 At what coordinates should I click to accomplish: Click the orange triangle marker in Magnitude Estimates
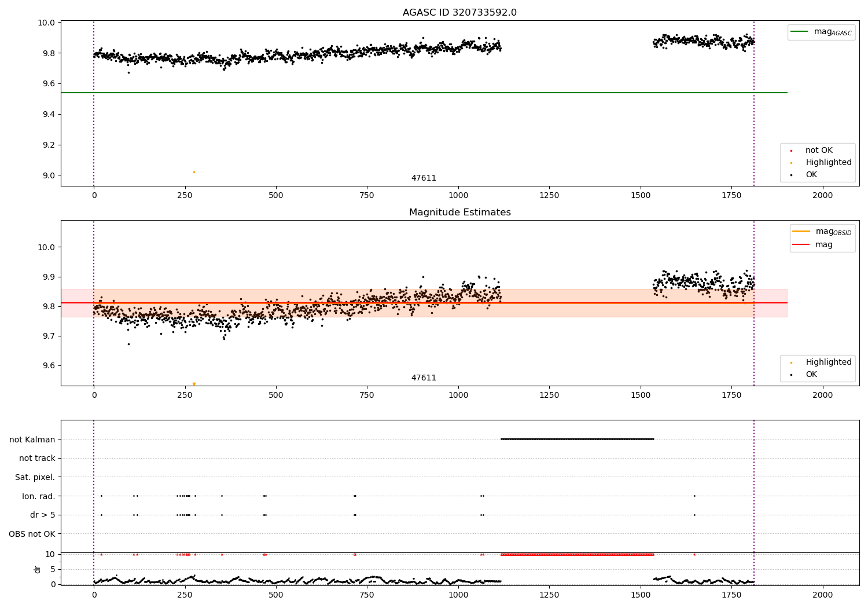[x=194, y=384]
